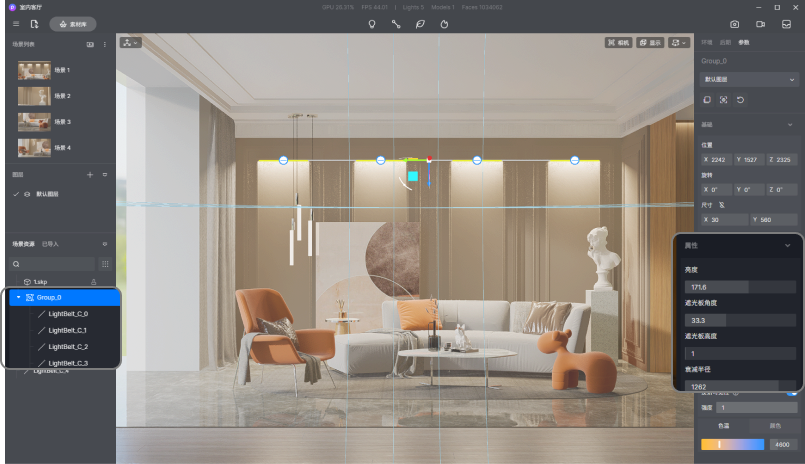Toggle the 默认图层 layer checkmark

pyautogui.click(x=16, y=194)
